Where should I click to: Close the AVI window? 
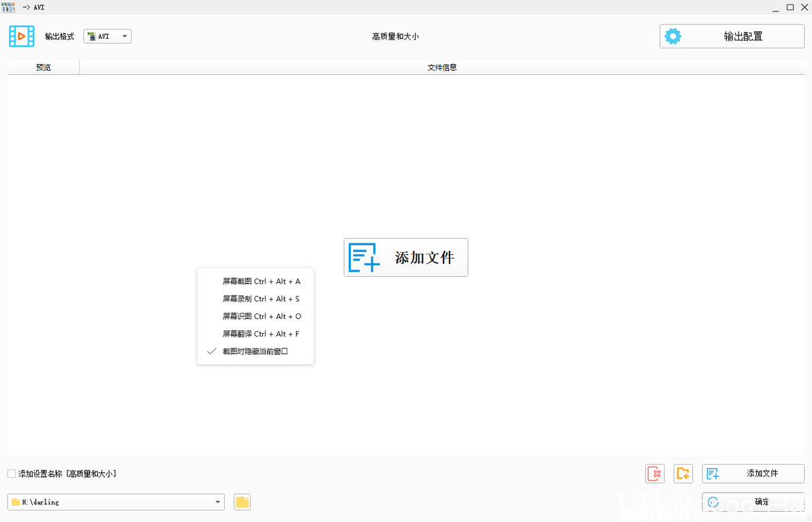[805, 7]
